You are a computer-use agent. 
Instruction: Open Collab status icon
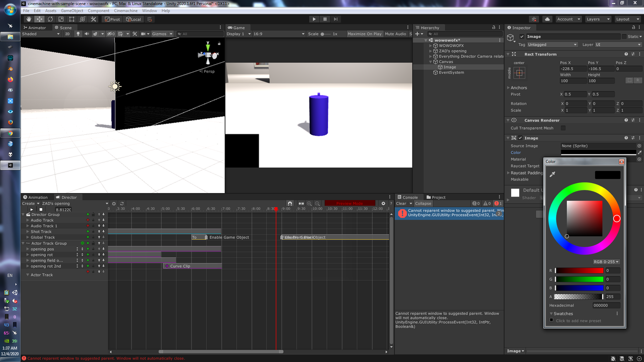533,19
